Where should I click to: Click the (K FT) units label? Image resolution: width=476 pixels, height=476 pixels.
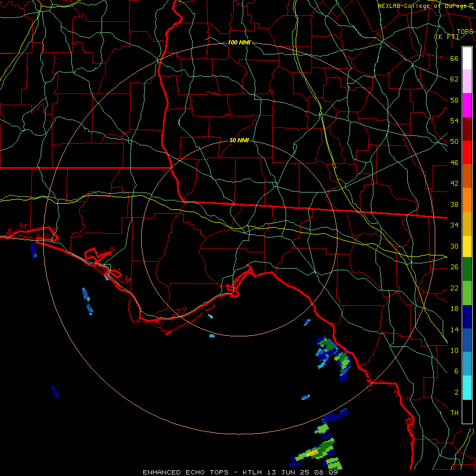(447, 37)
